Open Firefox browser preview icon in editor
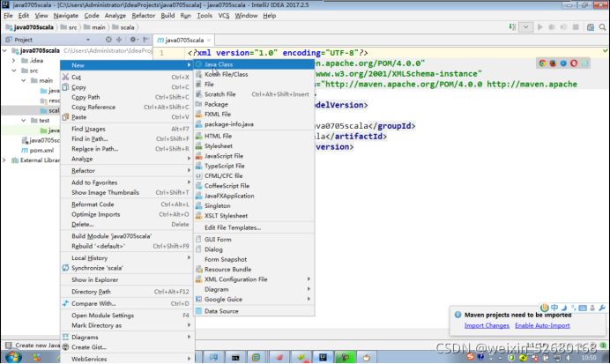The height and width of the screenshot is (364, 610). (x=553, y=63)
